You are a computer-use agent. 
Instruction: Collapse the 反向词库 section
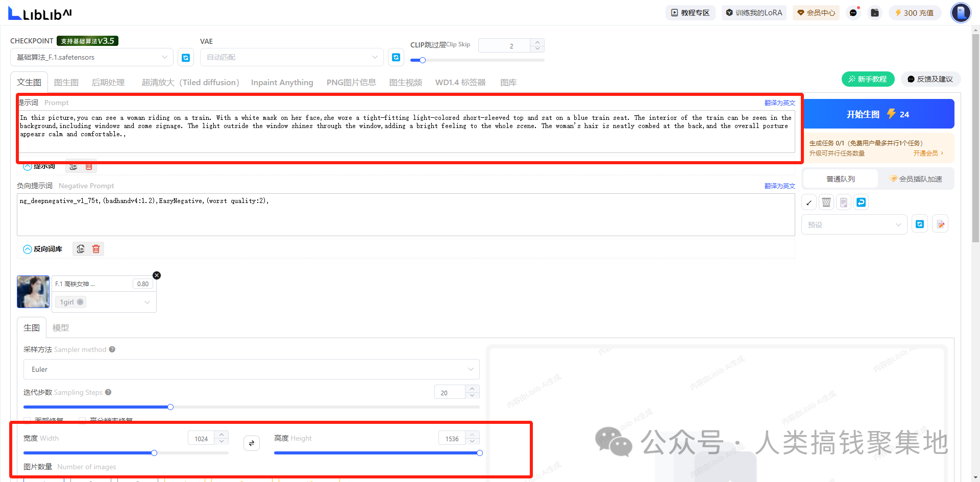pos(28,249)
